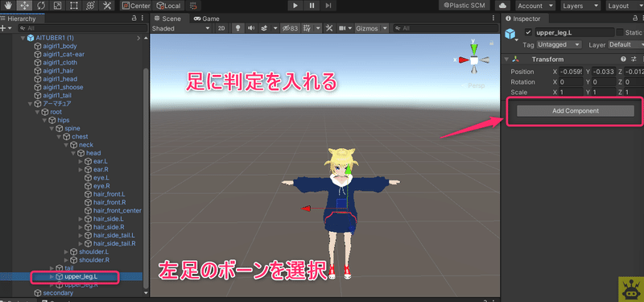The width and height of the screenshot is (644, 302).
Task: Collapse the hips bone in the hierarchy
Action: tap(44, 120)
